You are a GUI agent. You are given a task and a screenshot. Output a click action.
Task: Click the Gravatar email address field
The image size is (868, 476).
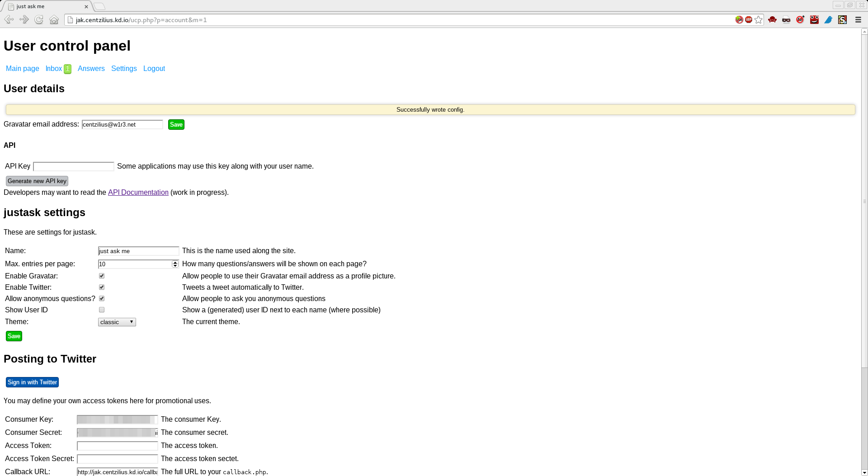[122, 125]
